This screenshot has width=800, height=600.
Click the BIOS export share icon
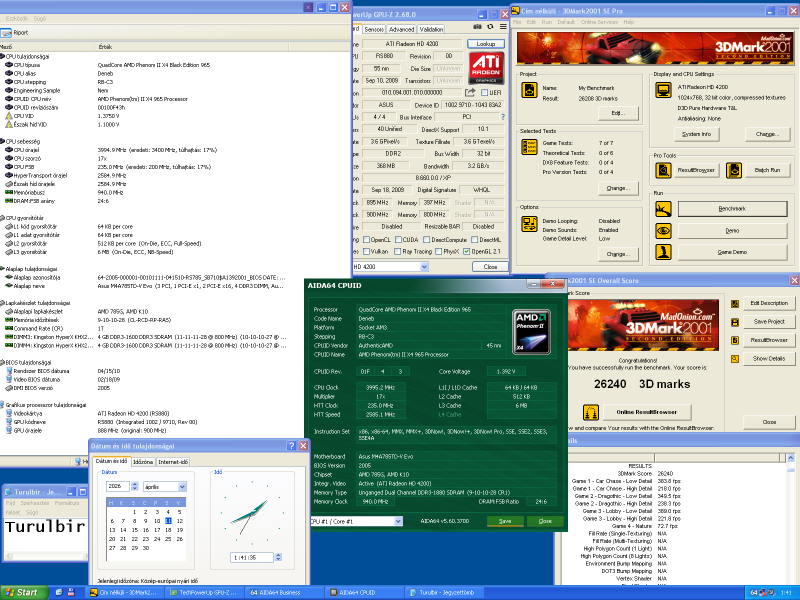click(470, 93)
